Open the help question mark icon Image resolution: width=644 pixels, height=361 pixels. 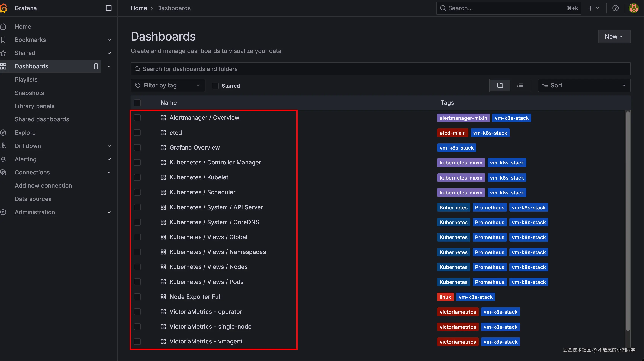pyautogui.click(x=615, y=8)
